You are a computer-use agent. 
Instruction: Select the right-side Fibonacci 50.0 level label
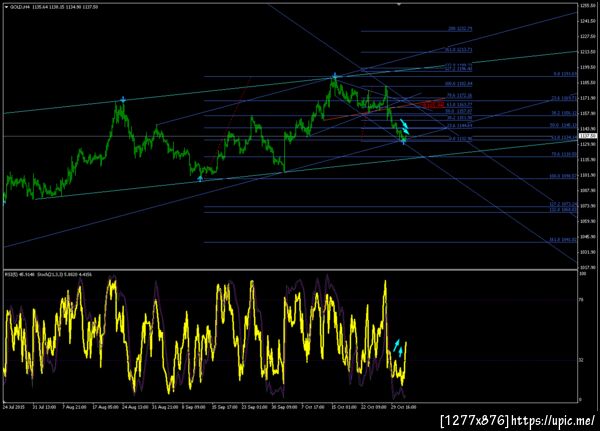563,125
